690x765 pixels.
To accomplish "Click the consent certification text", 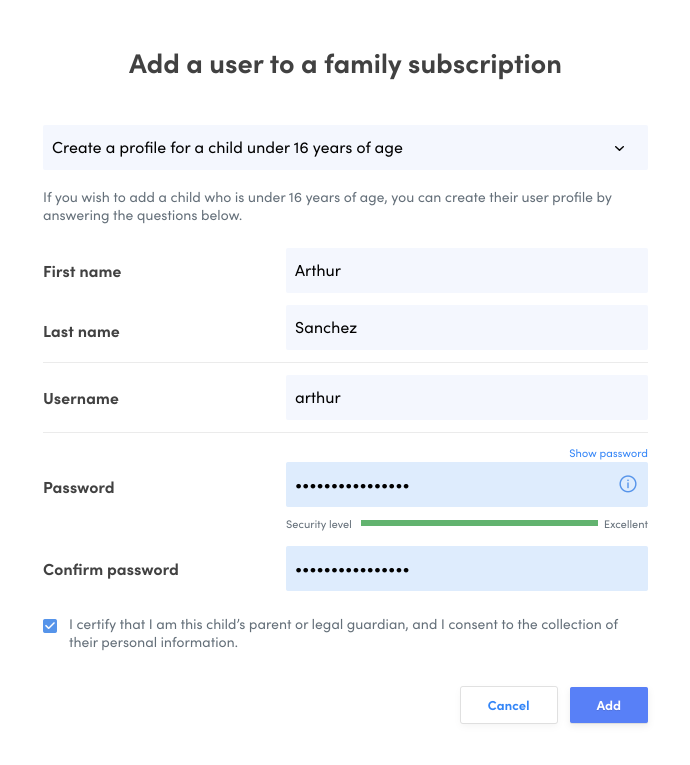I will coord(343,634).
